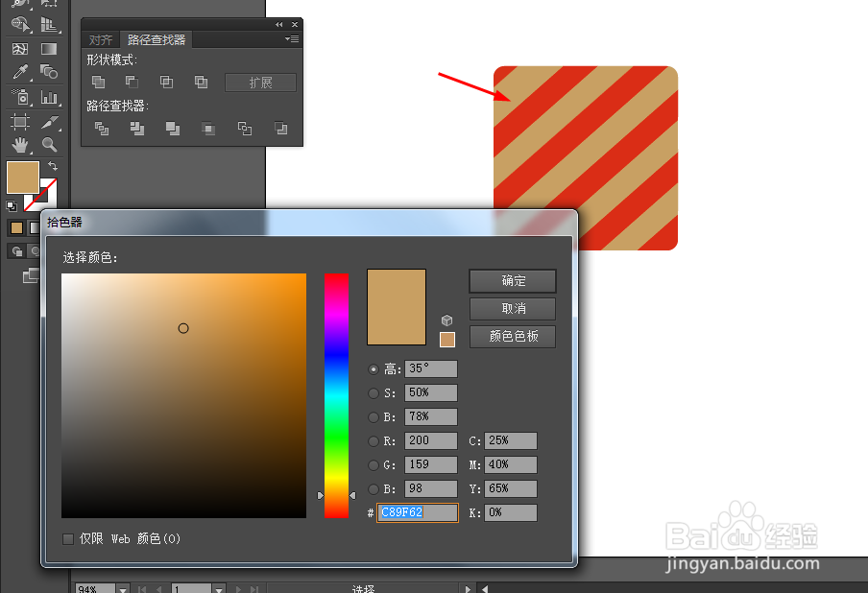Click Minus Front shape mode icon

(132, 82)
